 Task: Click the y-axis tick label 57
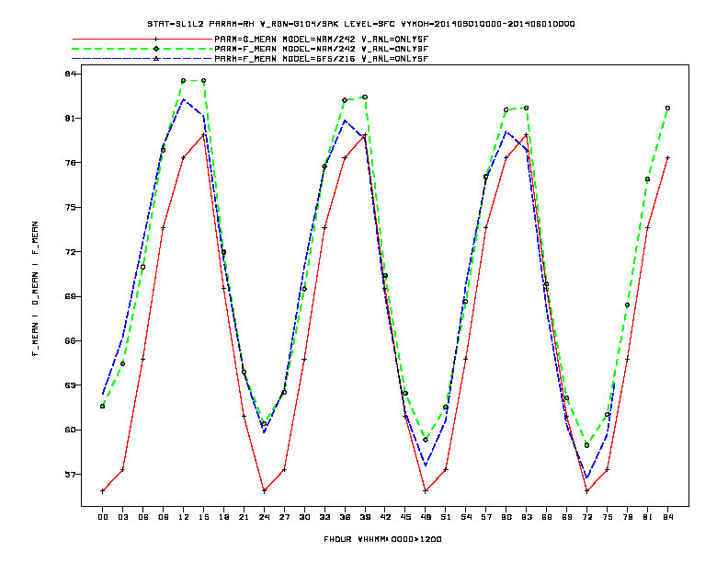coord(70,475)
